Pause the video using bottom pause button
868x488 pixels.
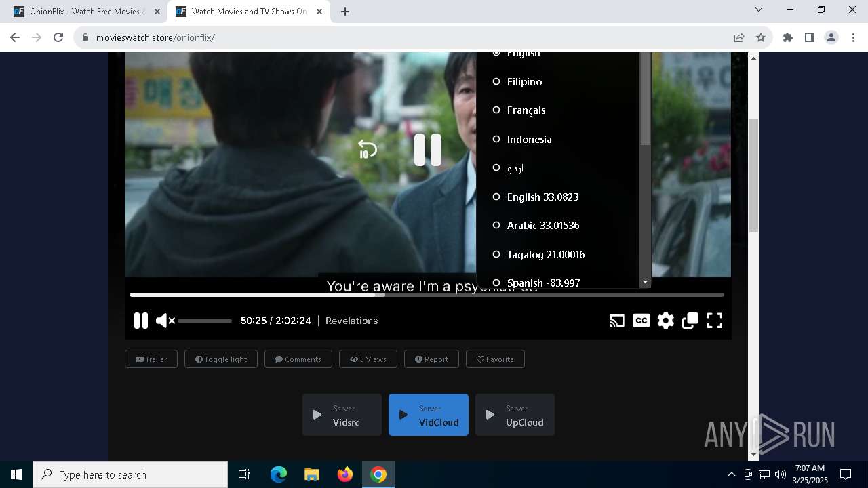(140, 321)
